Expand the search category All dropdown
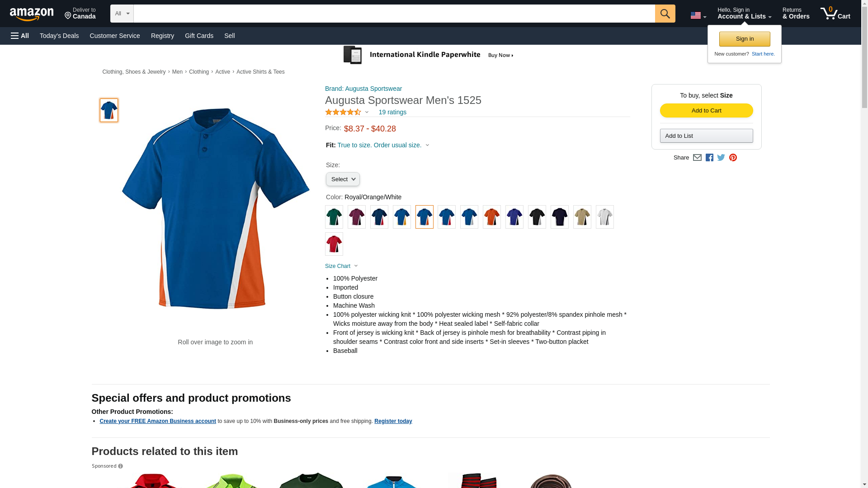This screenshot has width=868, height=488. (122, 14)
